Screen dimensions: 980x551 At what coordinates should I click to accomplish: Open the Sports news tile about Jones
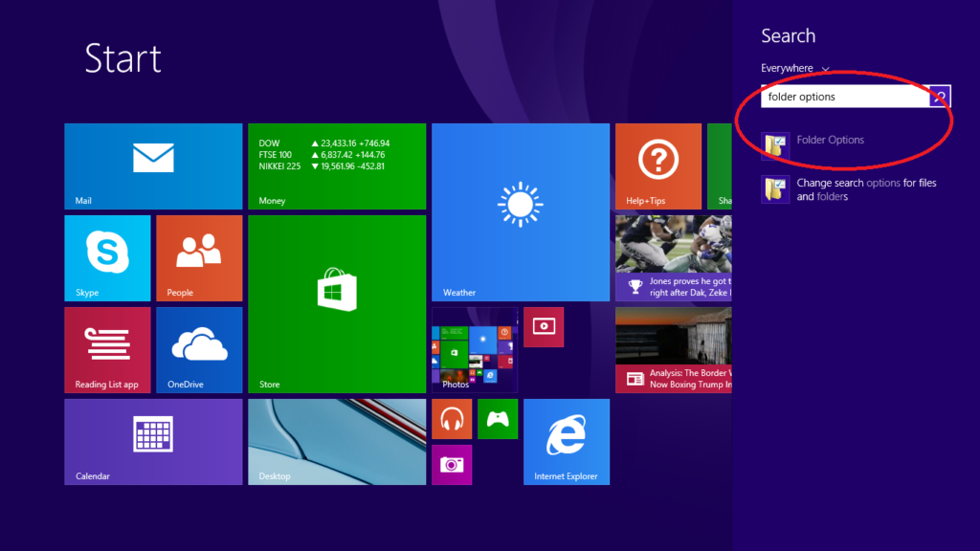click(x=674, y=258)
